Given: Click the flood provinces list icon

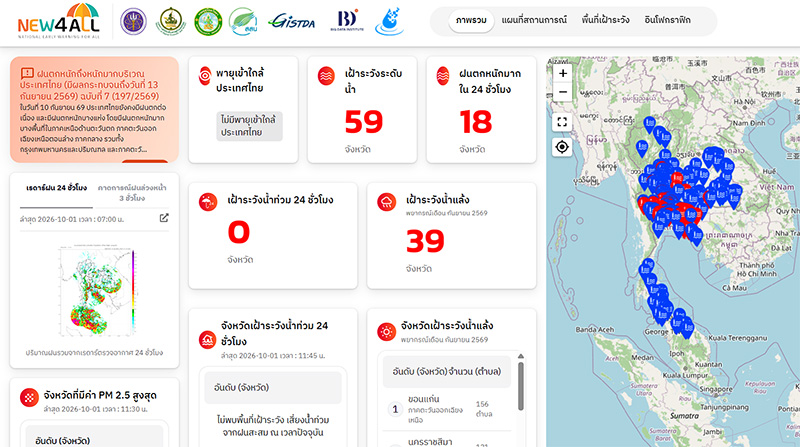Looking at the screenshot, I should tap(208, 339).
